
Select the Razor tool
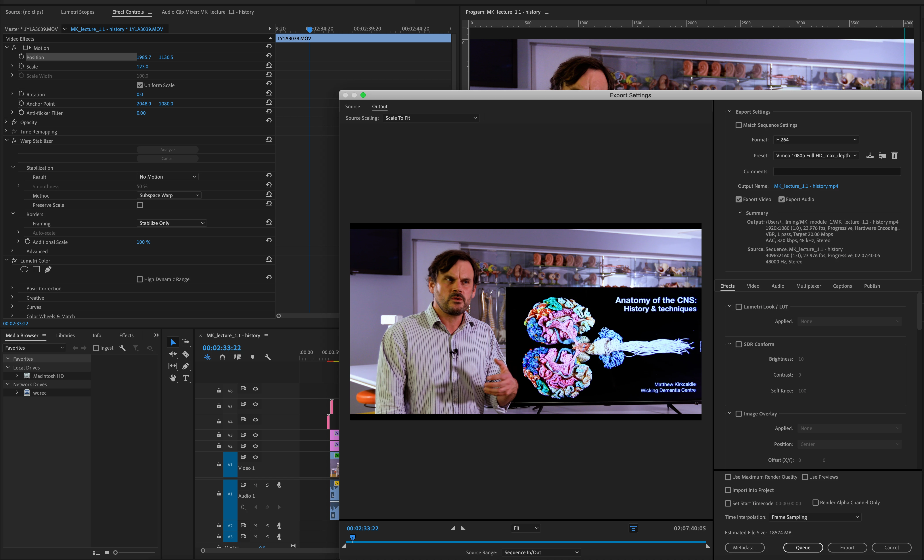tap(186, 354)
